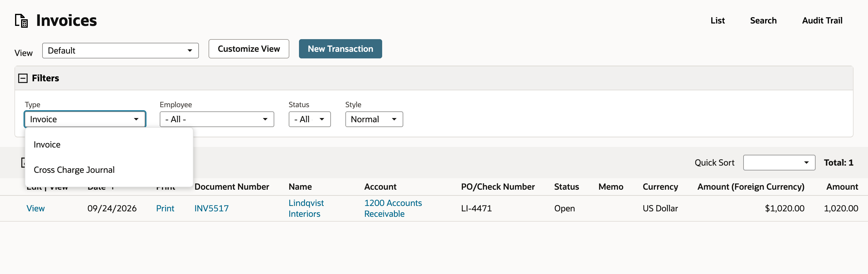Screen dimensions: 868x274
Task: Sort by Amount (Foreign Currency) header
Action: click(x=751, y=187)
